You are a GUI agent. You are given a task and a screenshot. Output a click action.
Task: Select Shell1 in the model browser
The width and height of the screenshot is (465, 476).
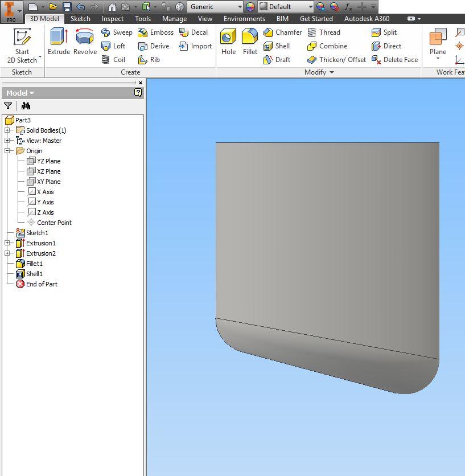coord(34,274)
